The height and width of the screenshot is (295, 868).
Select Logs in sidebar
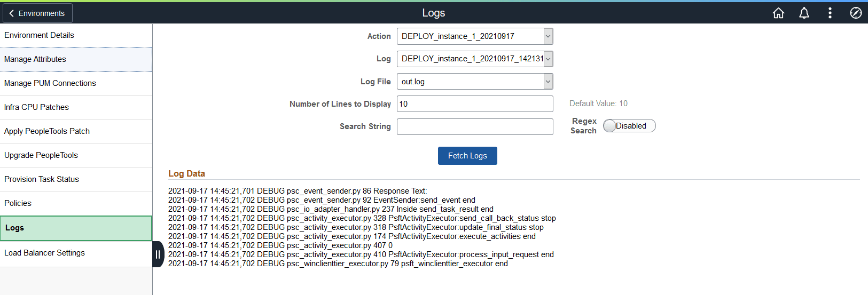click(76, 228)
